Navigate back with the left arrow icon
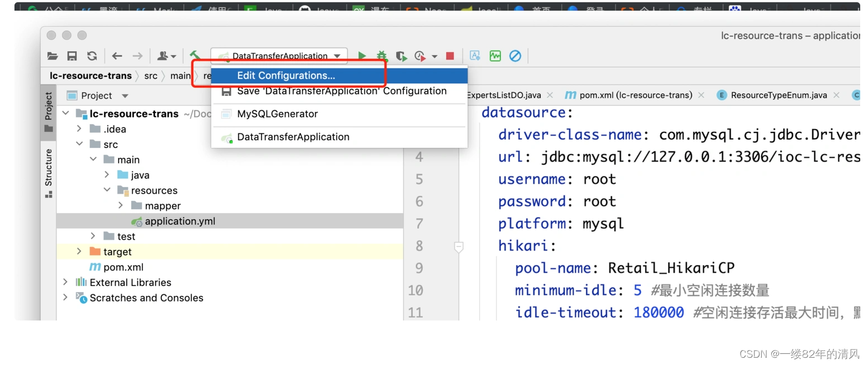The width and height of the screenshot is (868, 365). point(117,56)
